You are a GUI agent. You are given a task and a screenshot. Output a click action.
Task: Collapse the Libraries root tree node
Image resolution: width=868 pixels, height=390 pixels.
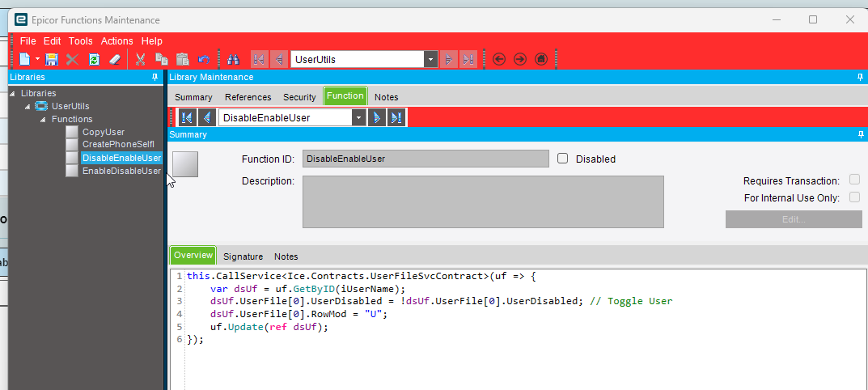13,94
